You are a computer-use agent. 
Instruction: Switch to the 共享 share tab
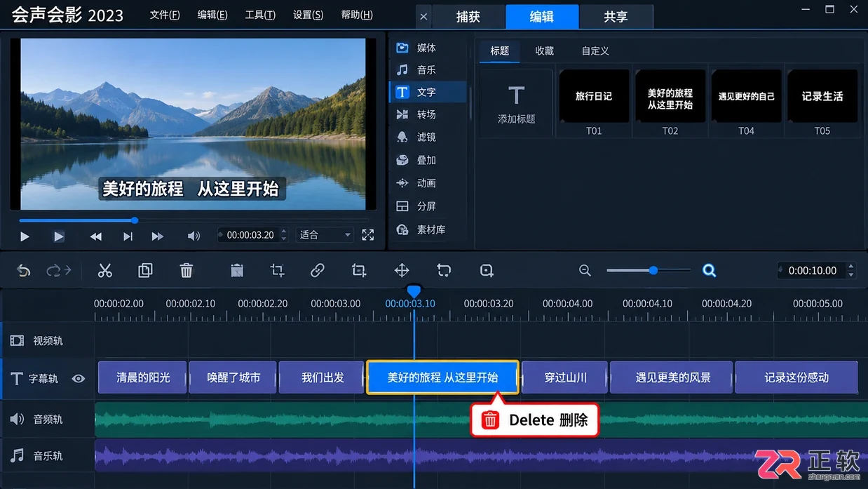tap(616, 17)
